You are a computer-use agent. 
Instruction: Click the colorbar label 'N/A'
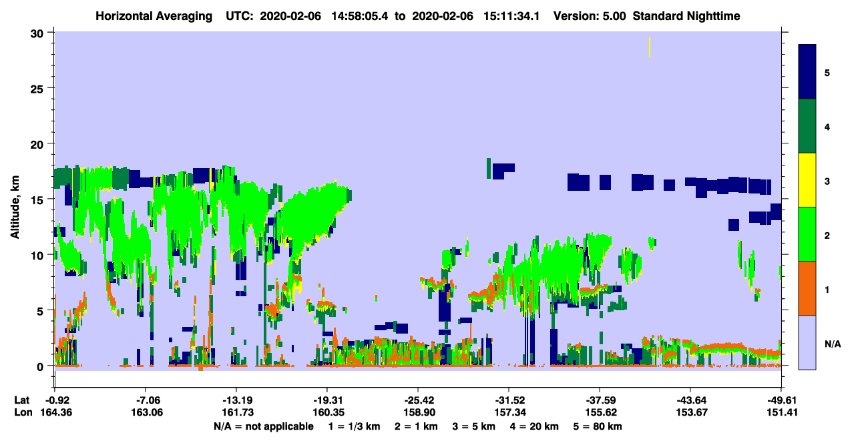point(832,343)
